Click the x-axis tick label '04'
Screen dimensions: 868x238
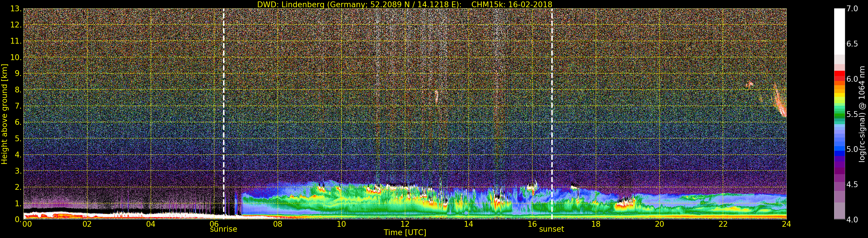tap(151, 224)
